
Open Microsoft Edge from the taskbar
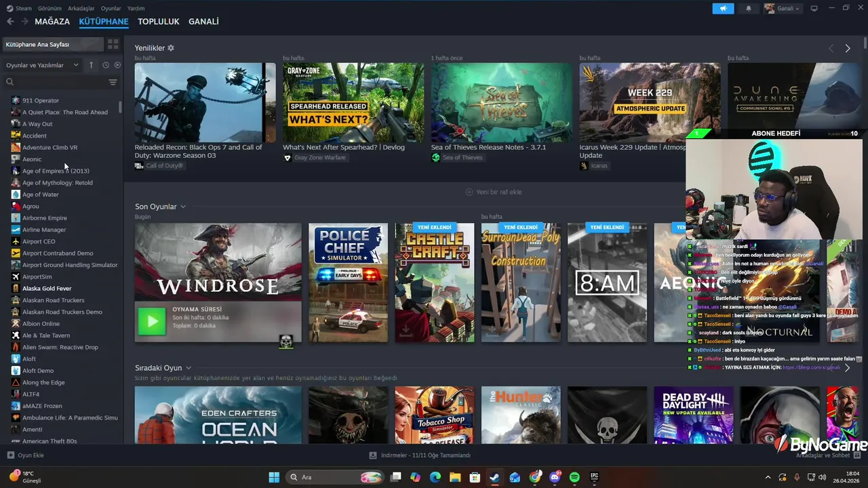tap(435, 477)
